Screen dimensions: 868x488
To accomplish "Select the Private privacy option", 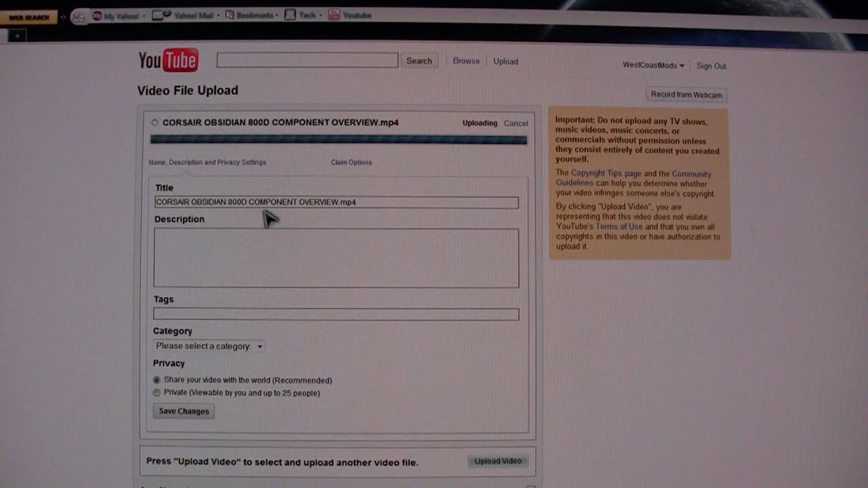I will coord(157,393).
